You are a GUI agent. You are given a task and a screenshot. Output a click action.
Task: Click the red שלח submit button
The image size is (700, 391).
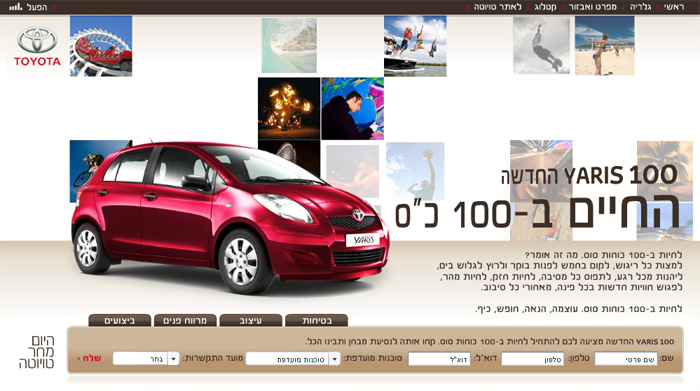point(89,358)
